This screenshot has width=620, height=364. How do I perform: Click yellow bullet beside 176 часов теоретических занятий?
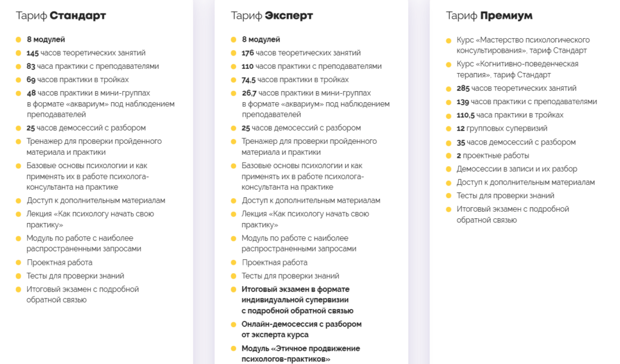[x=233, y=53]
